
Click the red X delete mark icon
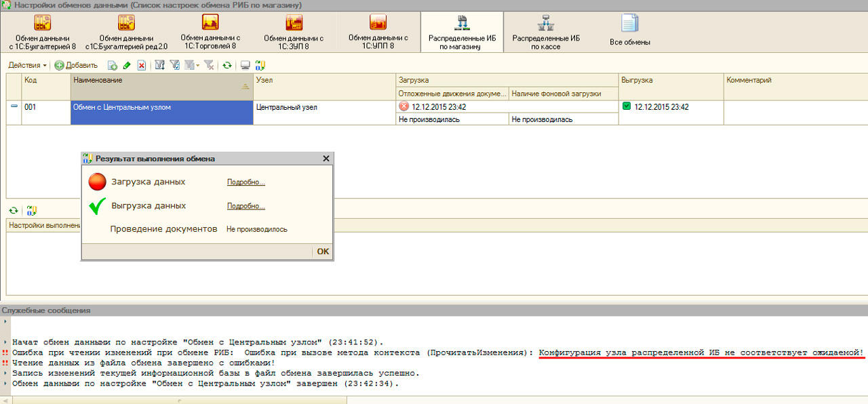(142, 66)
